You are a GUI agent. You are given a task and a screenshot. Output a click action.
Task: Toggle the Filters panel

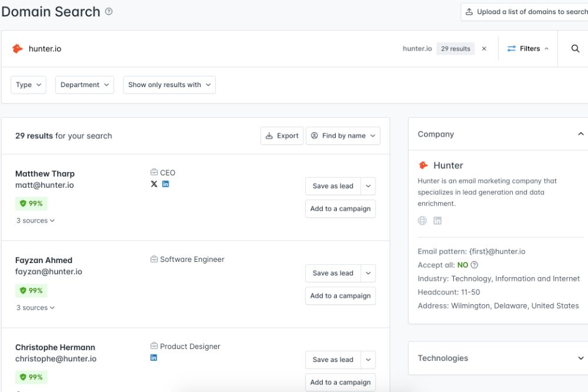527,48
